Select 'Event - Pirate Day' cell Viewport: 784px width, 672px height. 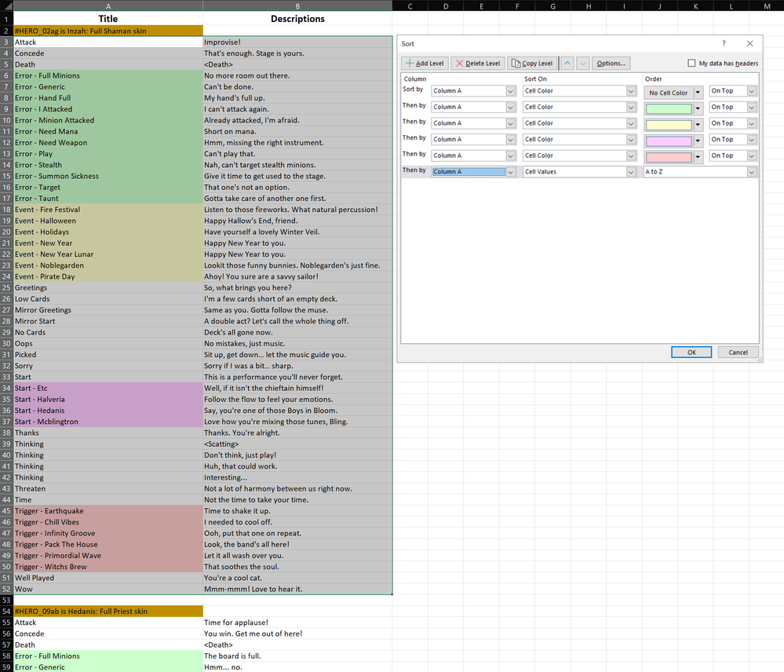pos(108,276)
